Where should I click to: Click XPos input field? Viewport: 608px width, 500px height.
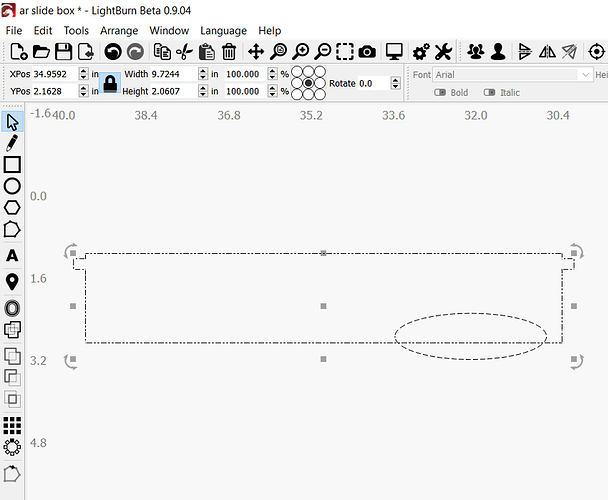point(55,74)
